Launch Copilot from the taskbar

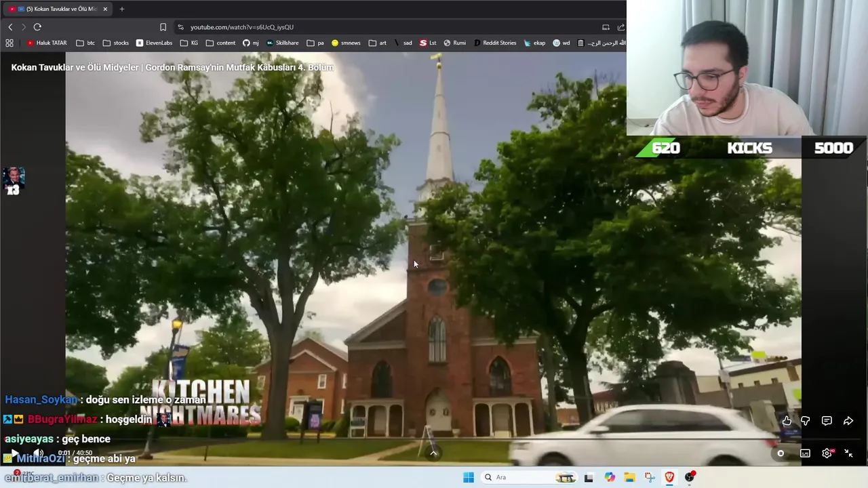coord(610,477)
